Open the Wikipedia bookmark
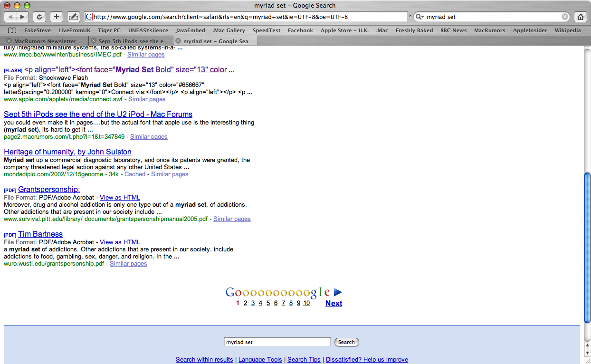591x364 pixels. pos(568,30)
